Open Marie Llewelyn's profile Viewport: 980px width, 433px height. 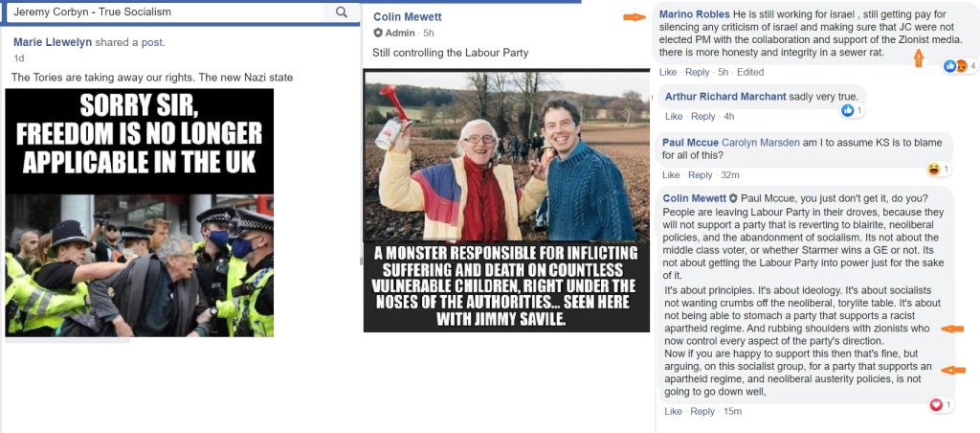53,42
